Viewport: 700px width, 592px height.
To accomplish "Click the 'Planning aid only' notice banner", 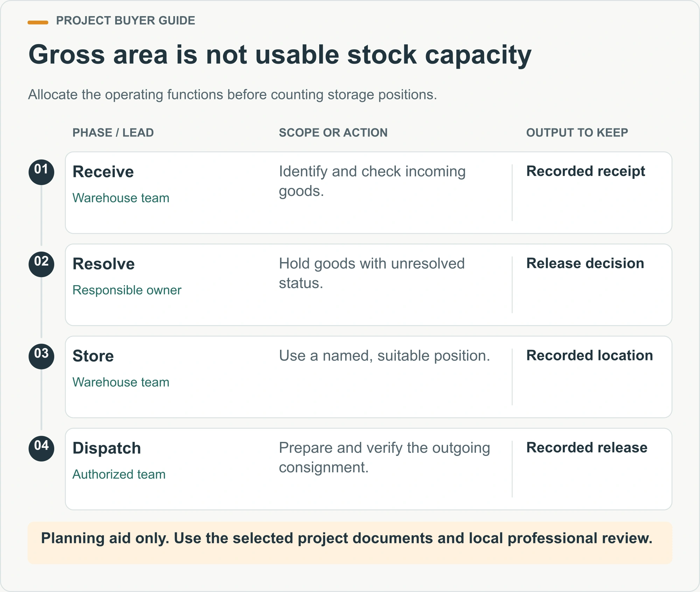I will pos(350,543).
